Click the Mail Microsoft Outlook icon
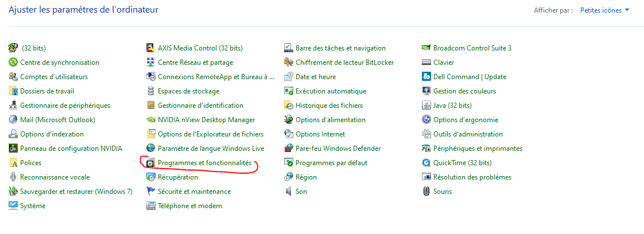This screenshot has width=644, height=234. pyautogui.click(x=13, y=120)
